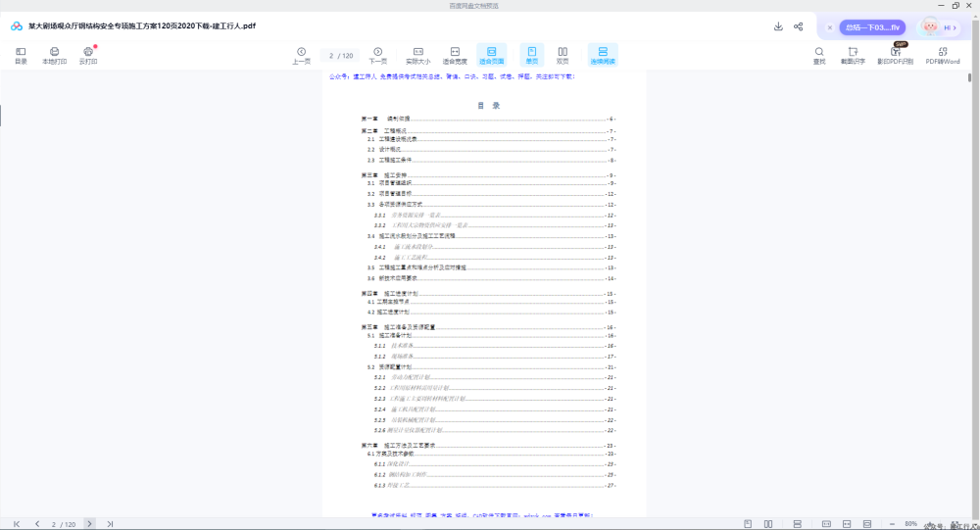Click the page number field in toolbar
The width and height of the screenshot is (980, 530).
341,56
